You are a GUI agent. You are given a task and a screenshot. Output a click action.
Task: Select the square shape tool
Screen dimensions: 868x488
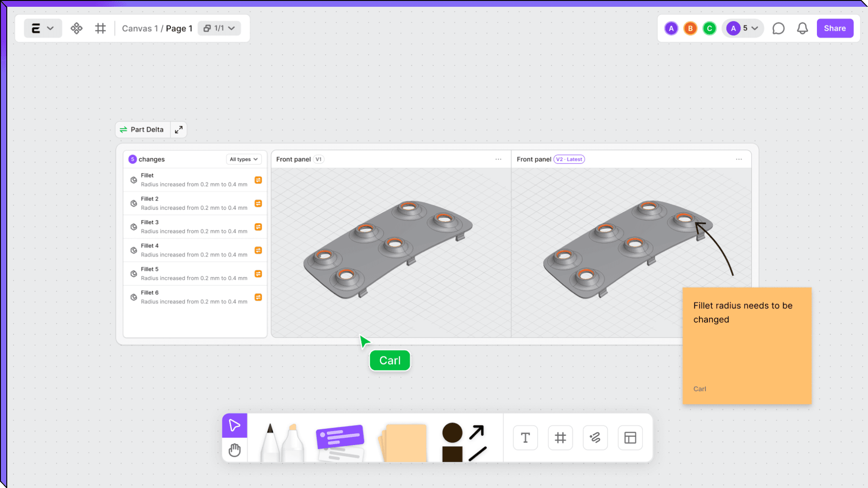pos(452,454)
